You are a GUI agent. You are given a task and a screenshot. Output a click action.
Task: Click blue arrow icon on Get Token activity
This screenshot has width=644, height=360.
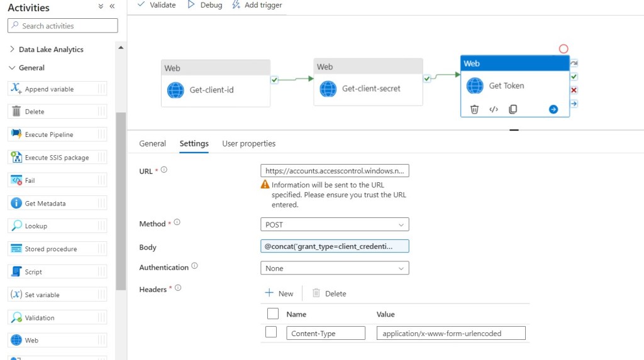(553, 109)
